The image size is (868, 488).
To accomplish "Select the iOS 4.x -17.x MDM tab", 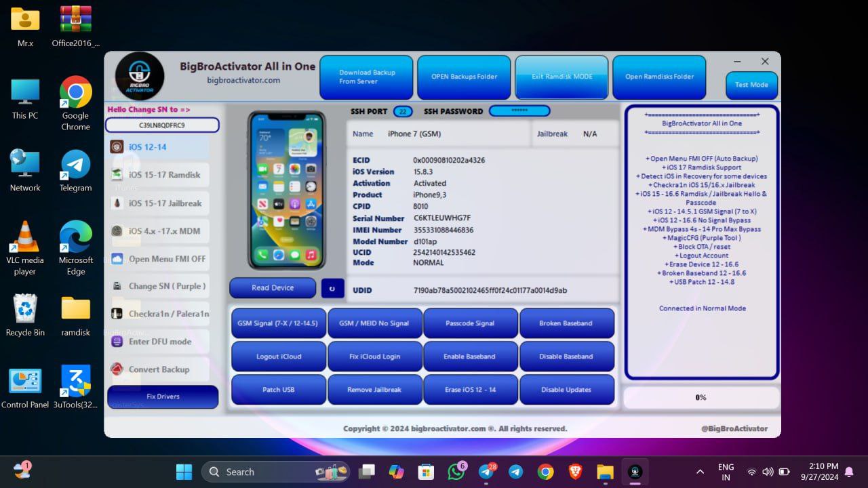I will [x=158, y=231].
